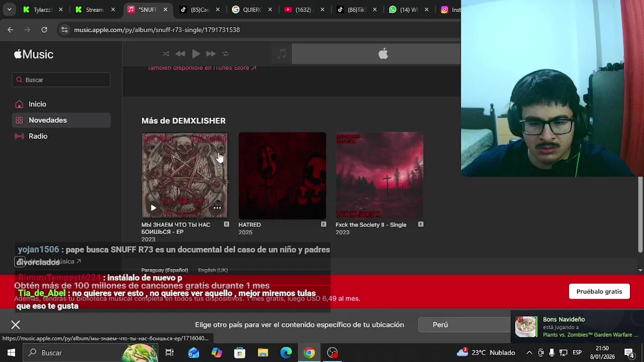Click the Pruébalo gratis button

tap(599, 292)
